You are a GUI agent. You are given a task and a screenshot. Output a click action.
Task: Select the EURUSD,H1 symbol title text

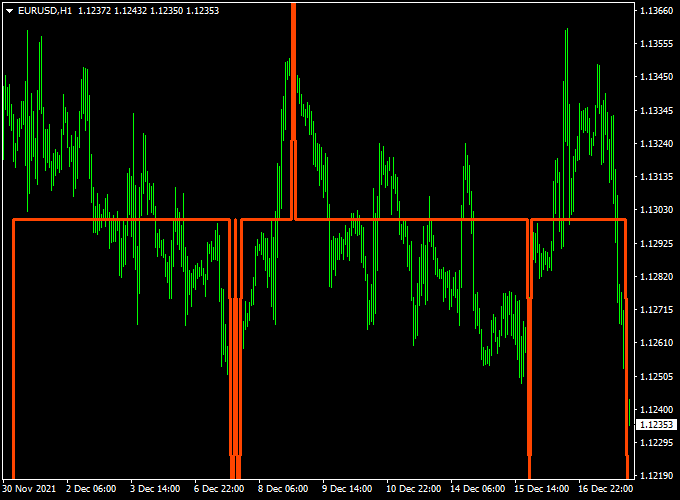point(45,11)
